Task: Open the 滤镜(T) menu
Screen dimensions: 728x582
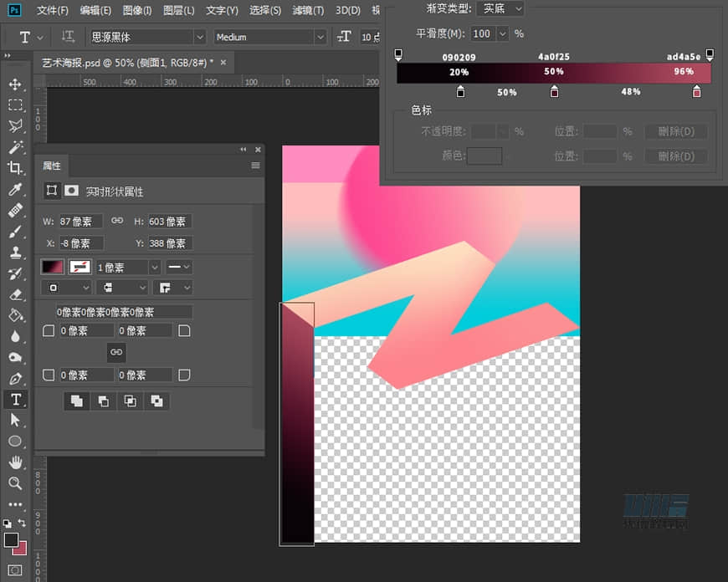Action: point(307,10)
